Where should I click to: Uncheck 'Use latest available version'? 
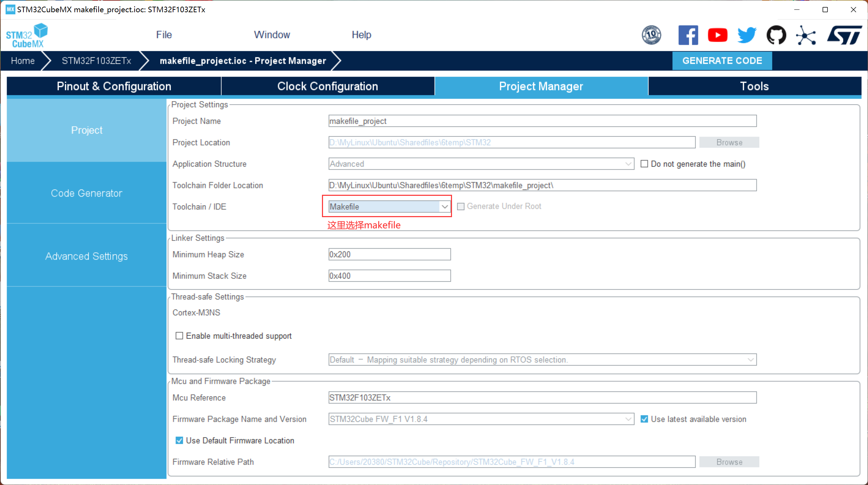pos(644,419)
